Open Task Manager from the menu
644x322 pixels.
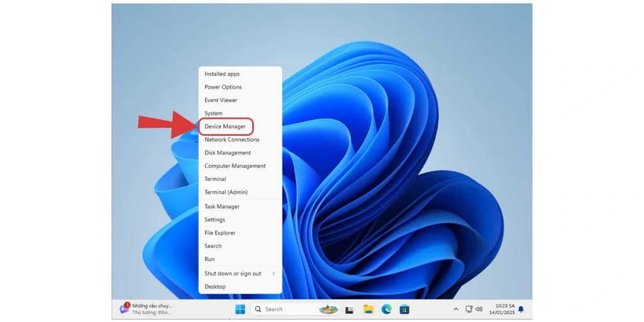[222, 206]
